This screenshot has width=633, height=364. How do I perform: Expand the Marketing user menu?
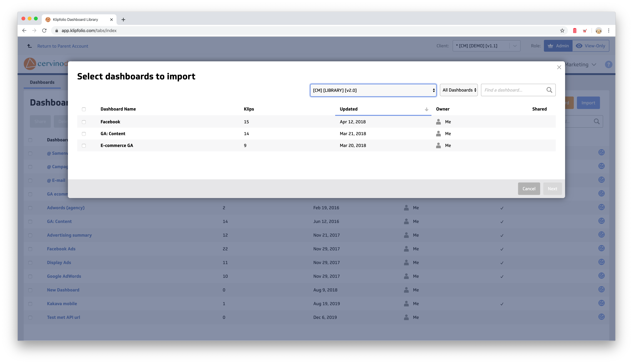[x=580, y=64]
